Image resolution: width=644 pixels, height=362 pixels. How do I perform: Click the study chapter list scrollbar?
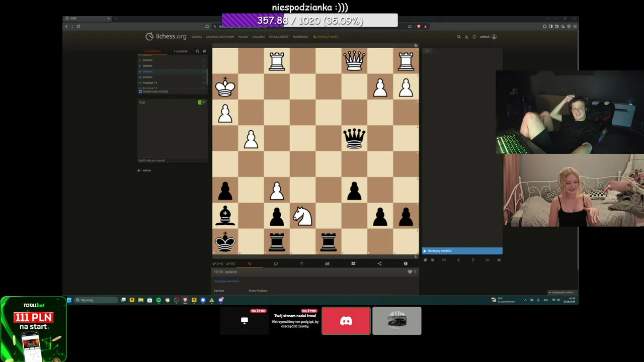207,76
